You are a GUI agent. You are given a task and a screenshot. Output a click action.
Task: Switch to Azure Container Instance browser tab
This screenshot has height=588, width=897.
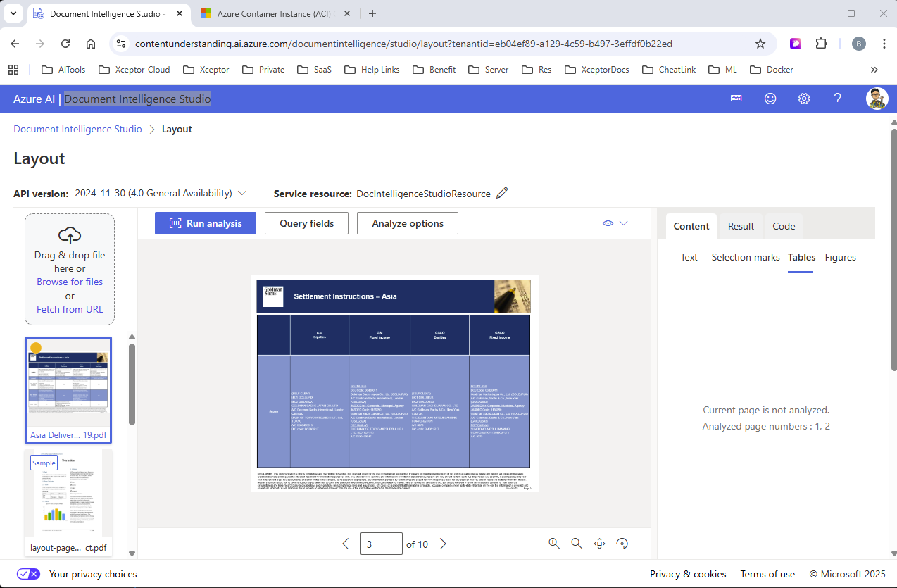coord(276,13)
